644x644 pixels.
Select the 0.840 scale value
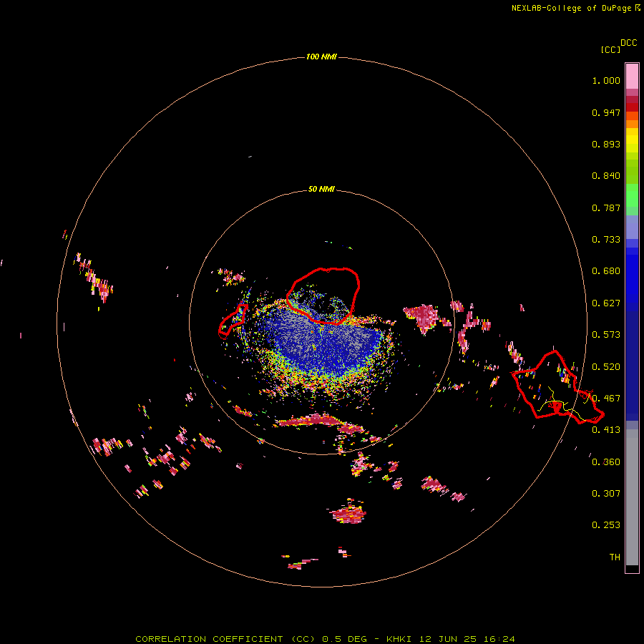pyautogui.click(x=606, y=176)
